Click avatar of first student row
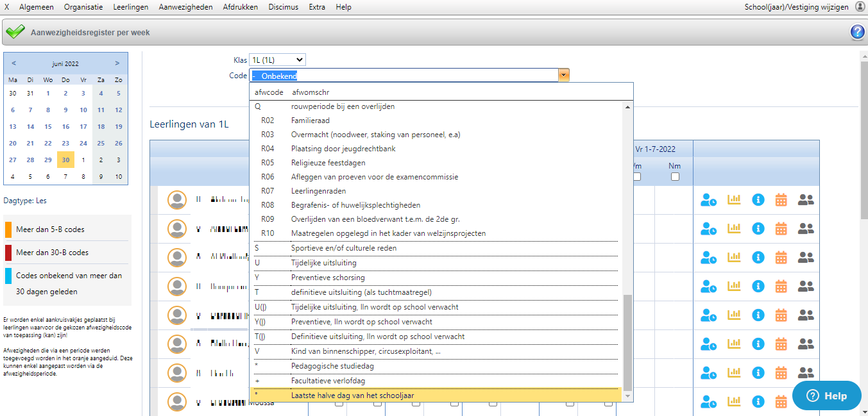The height and width of the screenshot is (416, 868). [x=177, y=200]
